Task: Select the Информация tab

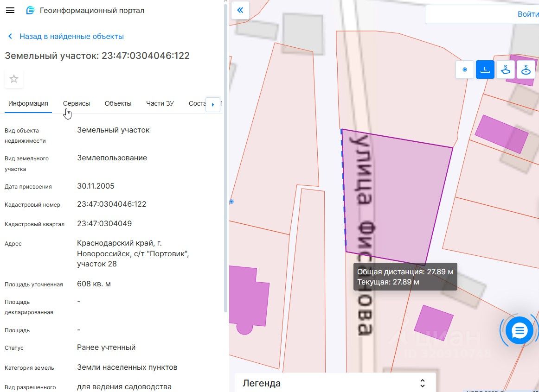Action: pyautogui.click(x=28, y=103)
